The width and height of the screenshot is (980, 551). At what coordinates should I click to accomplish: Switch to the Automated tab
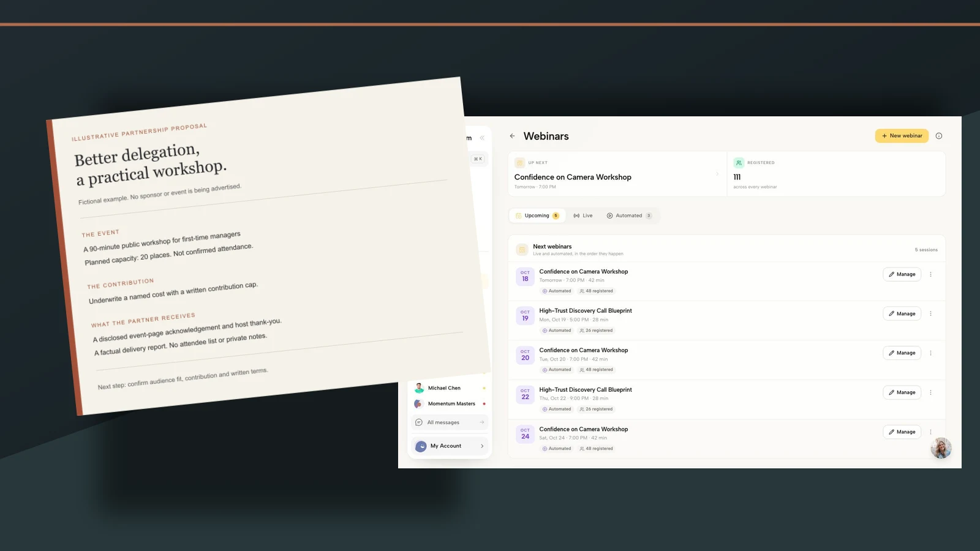[x=629, y=216]
